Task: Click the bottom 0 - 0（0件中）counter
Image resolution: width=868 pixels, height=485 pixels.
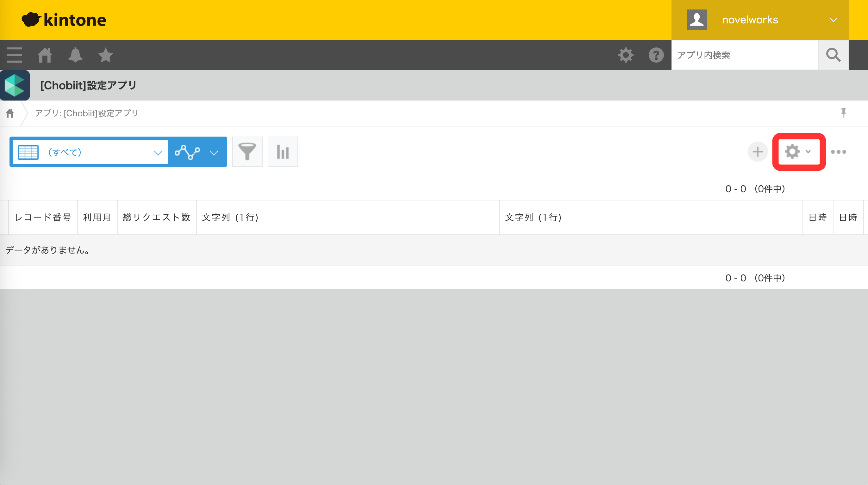Action: (x=755, y=278)
